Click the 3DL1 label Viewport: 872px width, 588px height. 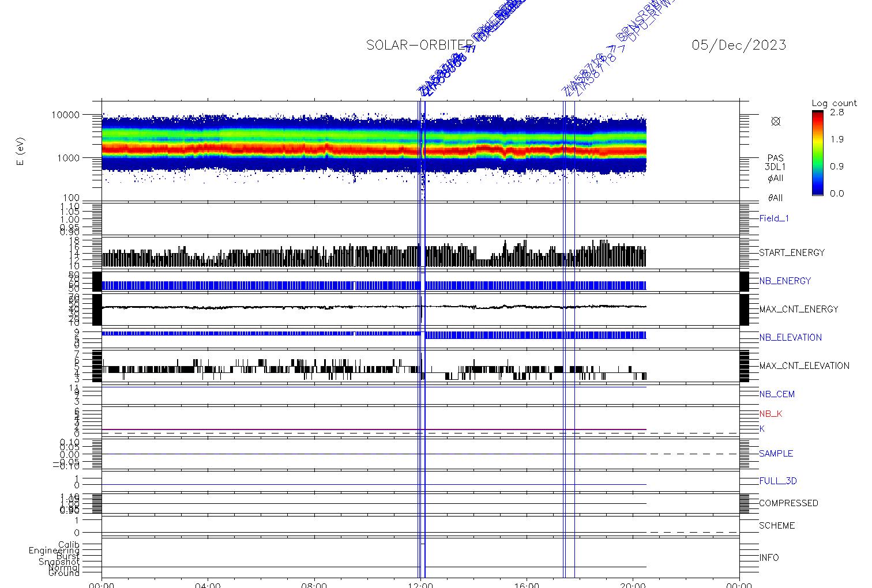775,167
